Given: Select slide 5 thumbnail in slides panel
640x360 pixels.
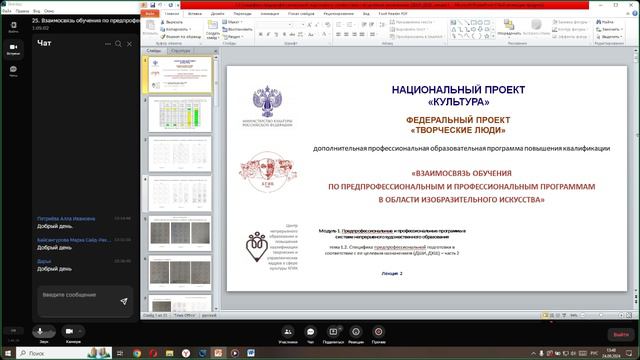Looking at the screenshot, I should pos(180,234).
